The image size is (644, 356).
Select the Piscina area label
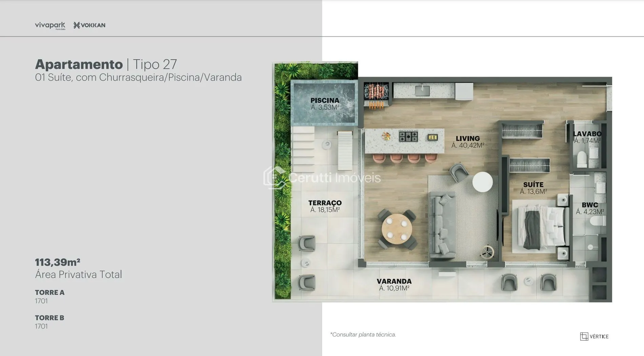pyautogui.click(x=325, y=104)
